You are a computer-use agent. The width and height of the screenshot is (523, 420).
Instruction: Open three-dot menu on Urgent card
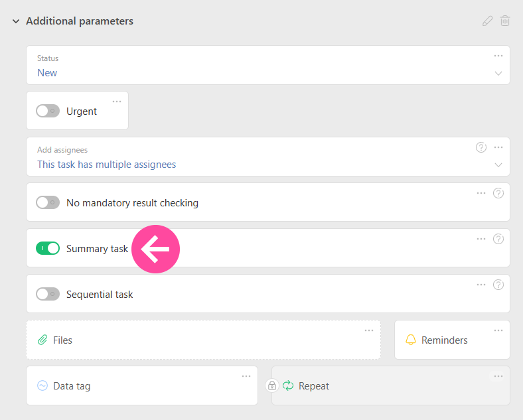[117, 102]
